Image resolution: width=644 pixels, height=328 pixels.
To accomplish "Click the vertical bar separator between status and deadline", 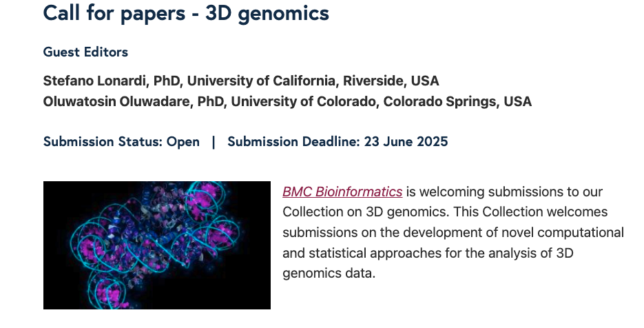I will coord(214,142).
